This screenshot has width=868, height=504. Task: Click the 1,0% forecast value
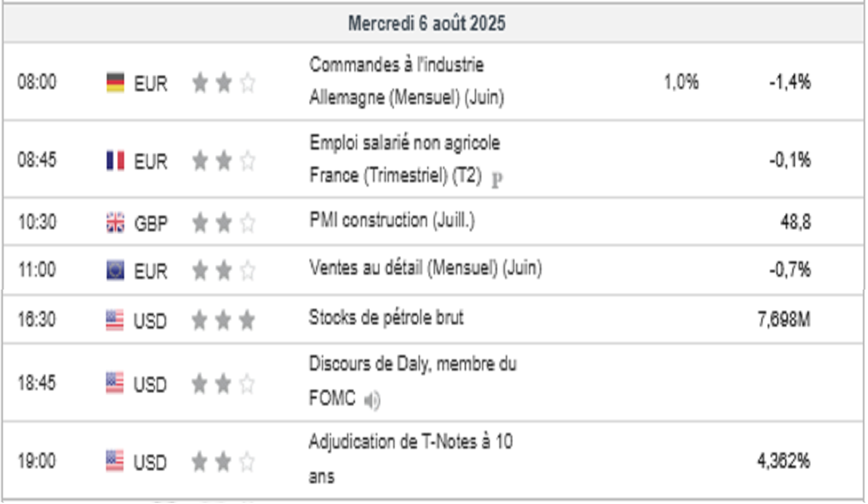pos(680,82)
